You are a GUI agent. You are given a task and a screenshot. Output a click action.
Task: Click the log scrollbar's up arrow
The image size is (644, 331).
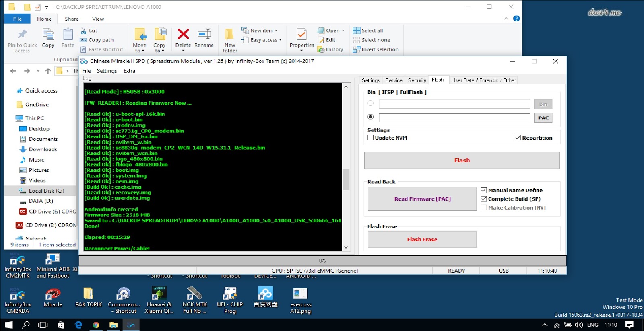pos(346,87)
